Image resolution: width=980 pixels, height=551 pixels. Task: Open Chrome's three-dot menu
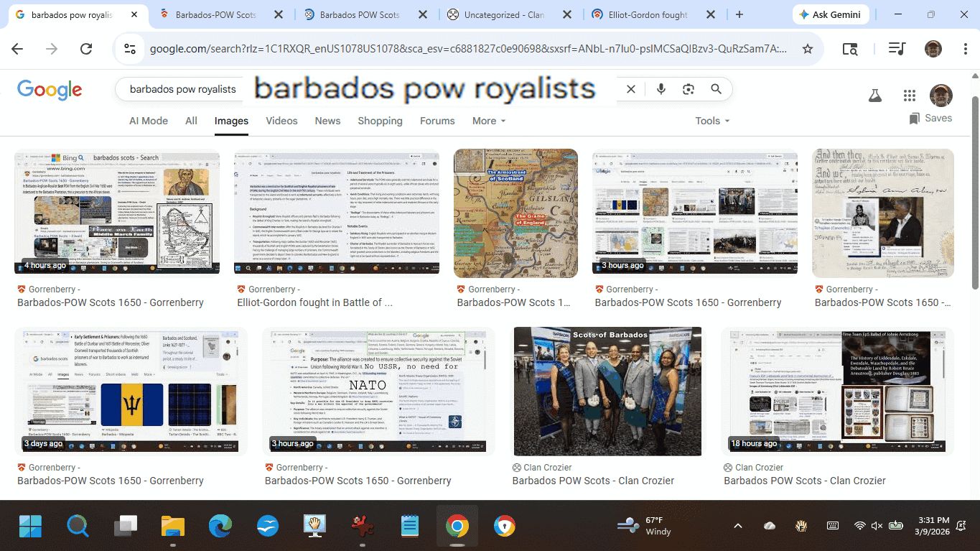[x=966, y=49]
